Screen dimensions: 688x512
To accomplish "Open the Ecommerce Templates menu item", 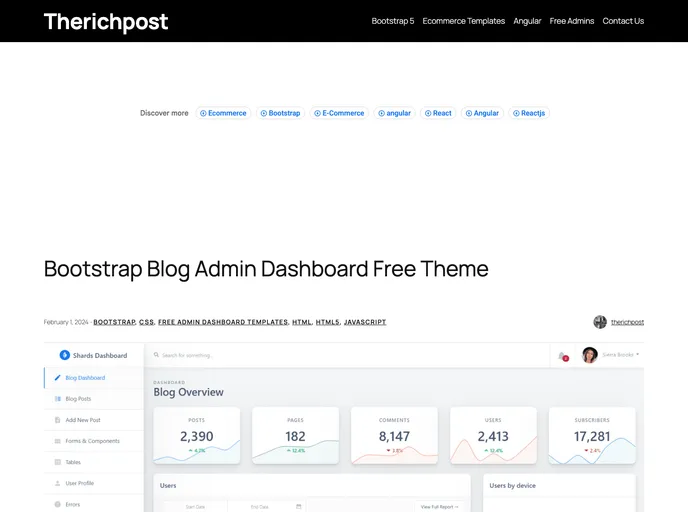I will click(463, 21).
